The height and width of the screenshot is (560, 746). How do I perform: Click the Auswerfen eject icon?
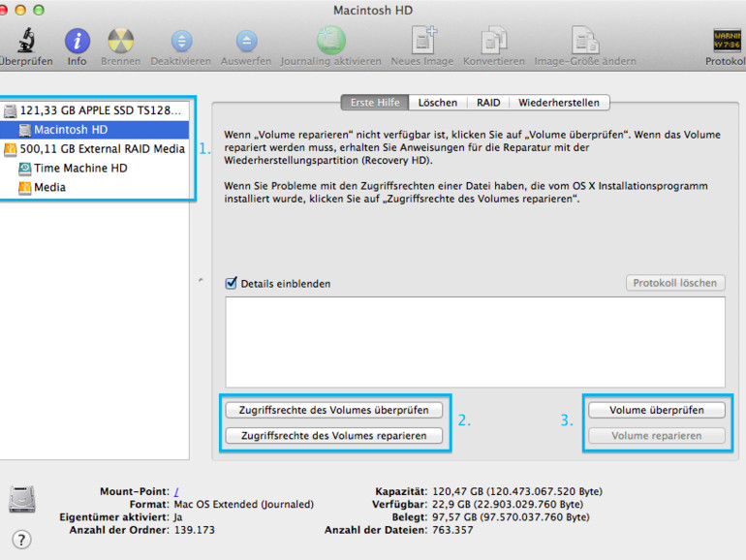point(246,41)
